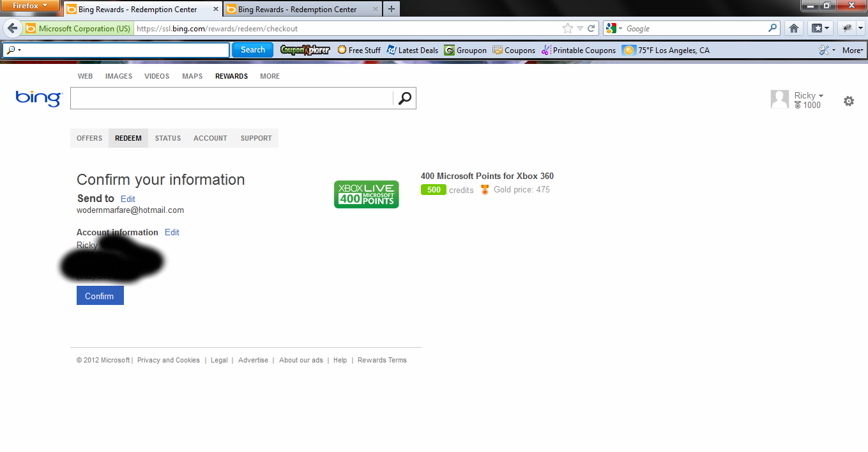
Task: View the 1000 credits medal counter
Action: [808, 105]
